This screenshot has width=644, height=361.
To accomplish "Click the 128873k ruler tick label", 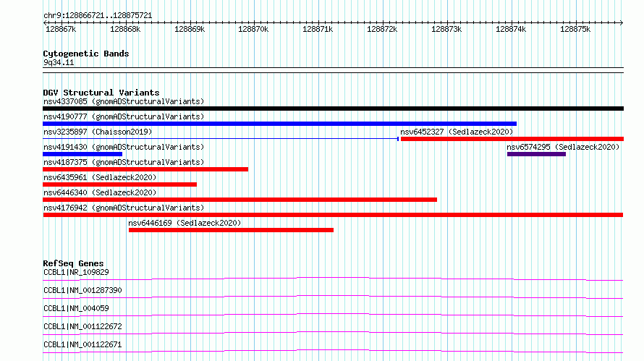I will (446, 29).
